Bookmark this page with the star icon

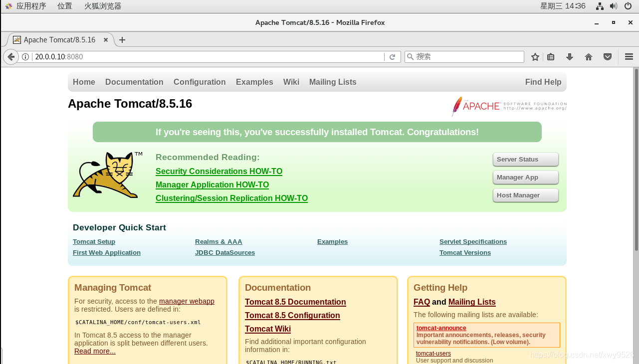pos(535,57)
